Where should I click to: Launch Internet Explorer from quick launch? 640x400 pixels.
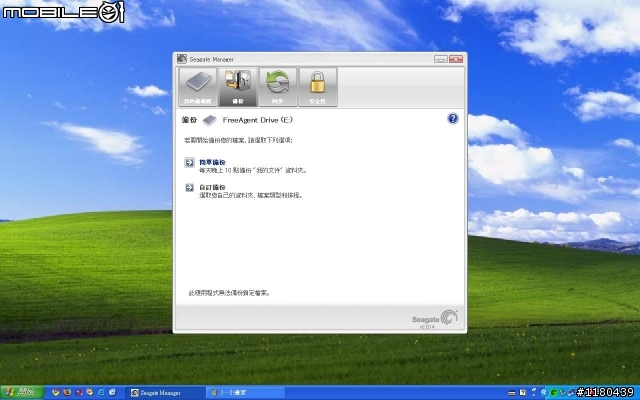[x=101, y=393]
